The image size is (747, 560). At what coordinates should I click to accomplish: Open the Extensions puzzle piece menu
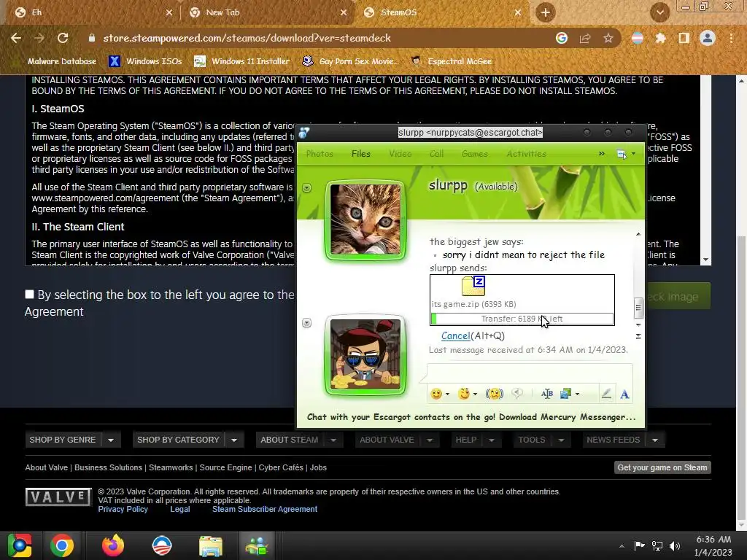coord(660,38)
